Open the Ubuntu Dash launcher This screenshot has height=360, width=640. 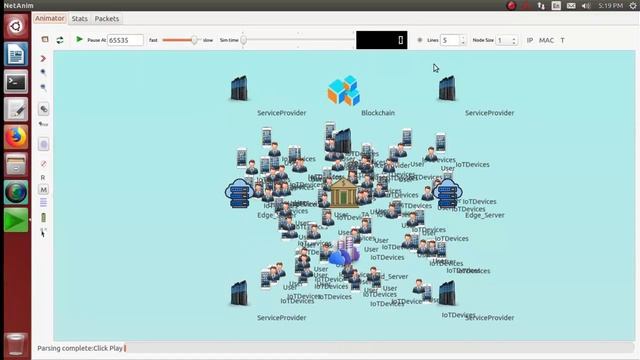tap(16, 26)
